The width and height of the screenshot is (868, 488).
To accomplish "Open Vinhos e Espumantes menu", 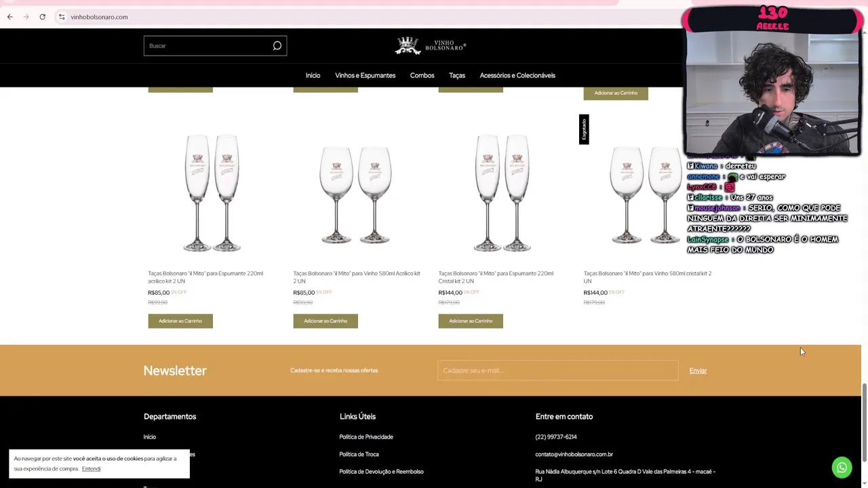I will click(x=365, y=75).
